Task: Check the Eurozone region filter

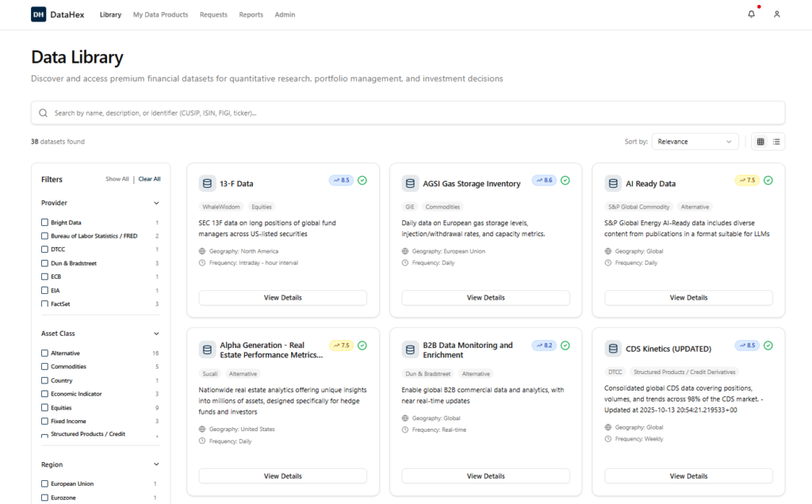Action: pos(44,498)
